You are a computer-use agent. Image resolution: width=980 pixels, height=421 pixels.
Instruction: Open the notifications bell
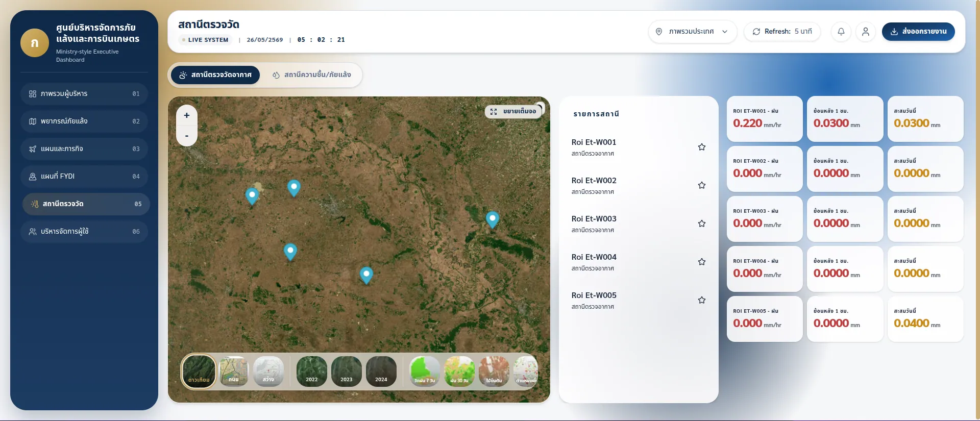(841, 32)
